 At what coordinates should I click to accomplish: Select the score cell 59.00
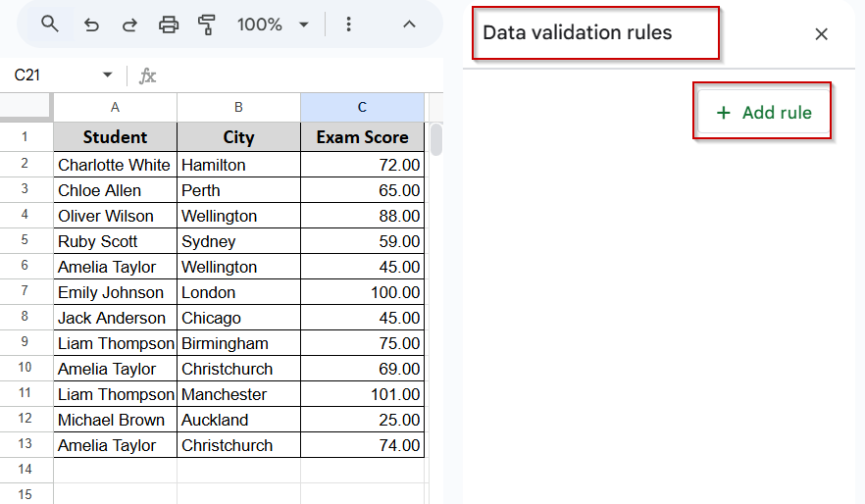coord(362,241)
